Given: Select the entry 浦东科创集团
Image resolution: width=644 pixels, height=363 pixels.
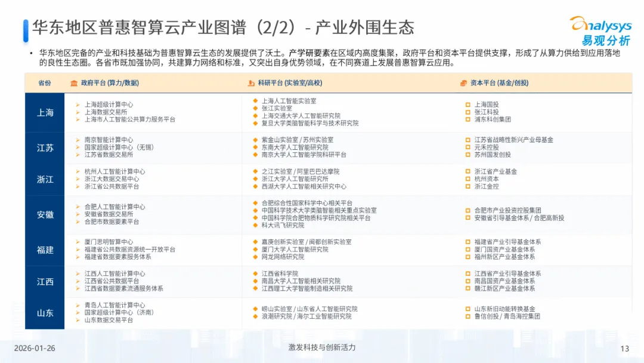Looking at the screenshot, I should click(x=493, y=119).
